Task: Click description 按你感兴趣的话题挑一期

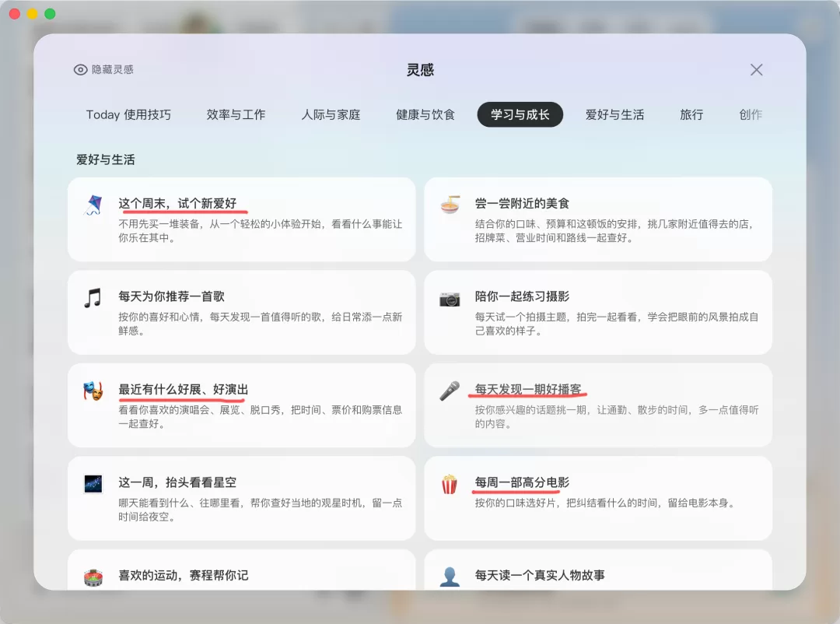Action: point(617,417)
